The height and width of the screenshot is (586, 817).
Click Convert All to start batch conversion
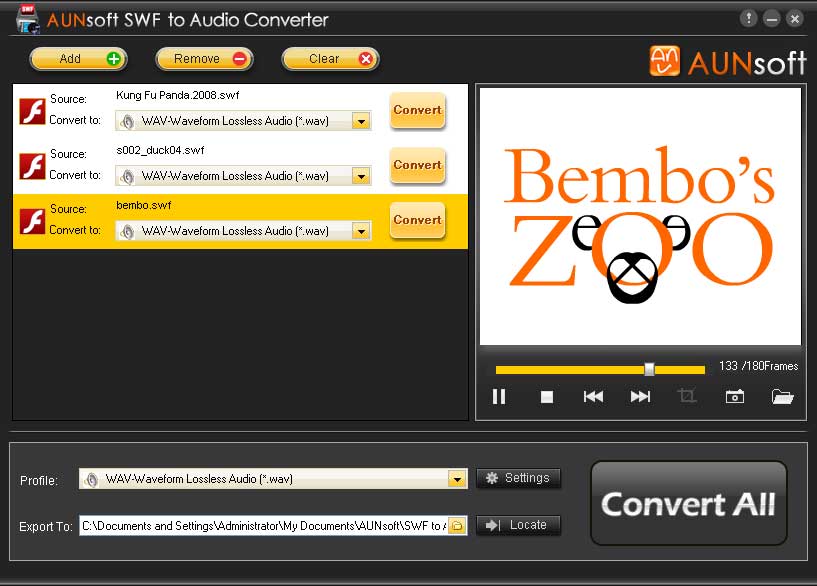click(x=688, y=503)
